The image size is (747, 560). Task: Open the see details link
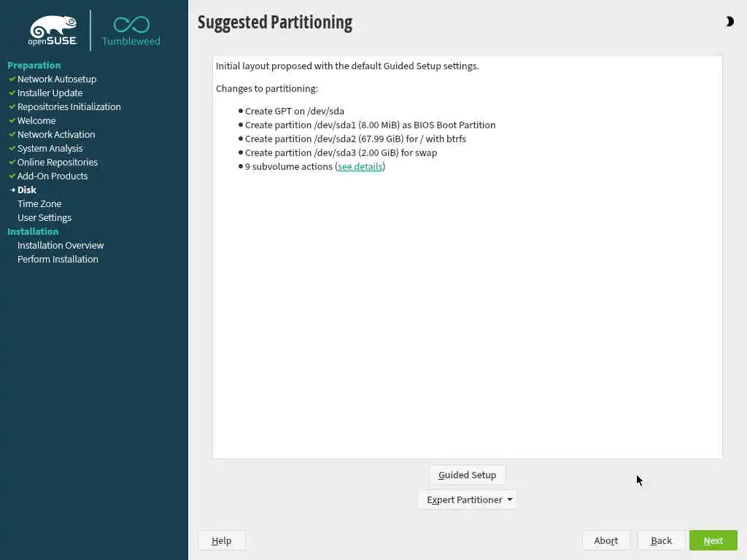[x=360, y=167]
